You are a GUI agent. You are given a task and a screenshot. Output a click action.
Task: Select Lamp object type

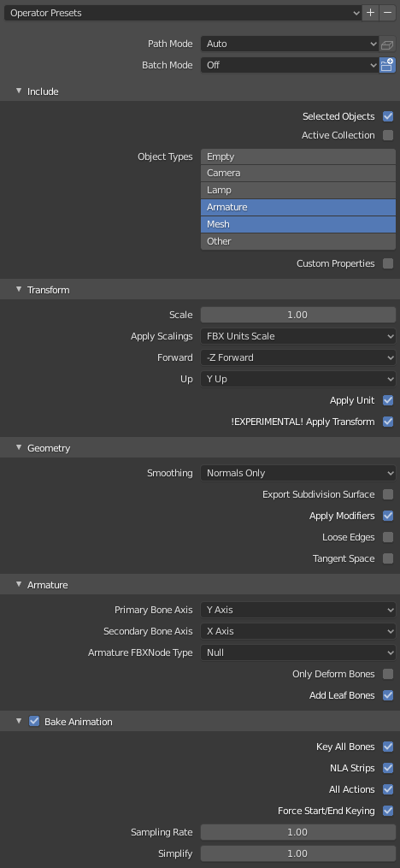click(298, 190)
